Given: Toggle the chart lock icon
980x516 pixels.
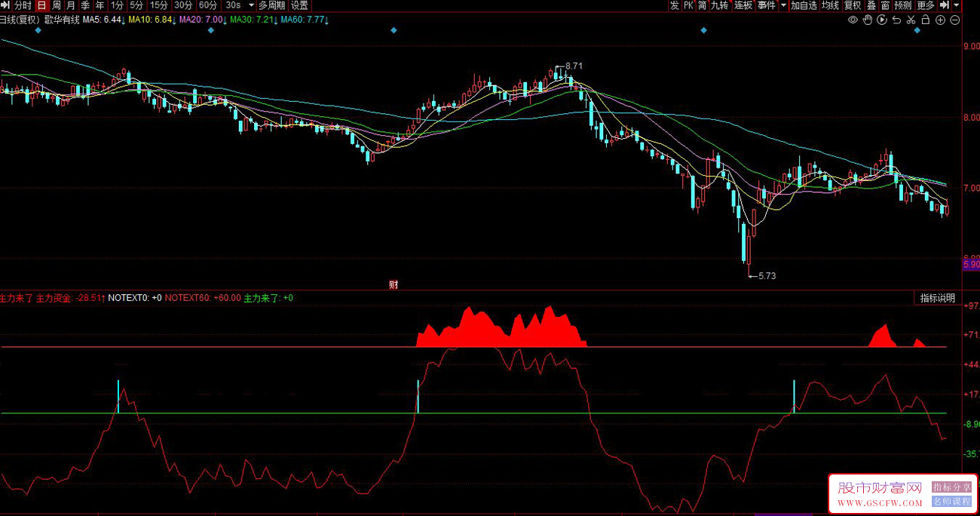Looking at the screenshot, I should pos(925,20).
